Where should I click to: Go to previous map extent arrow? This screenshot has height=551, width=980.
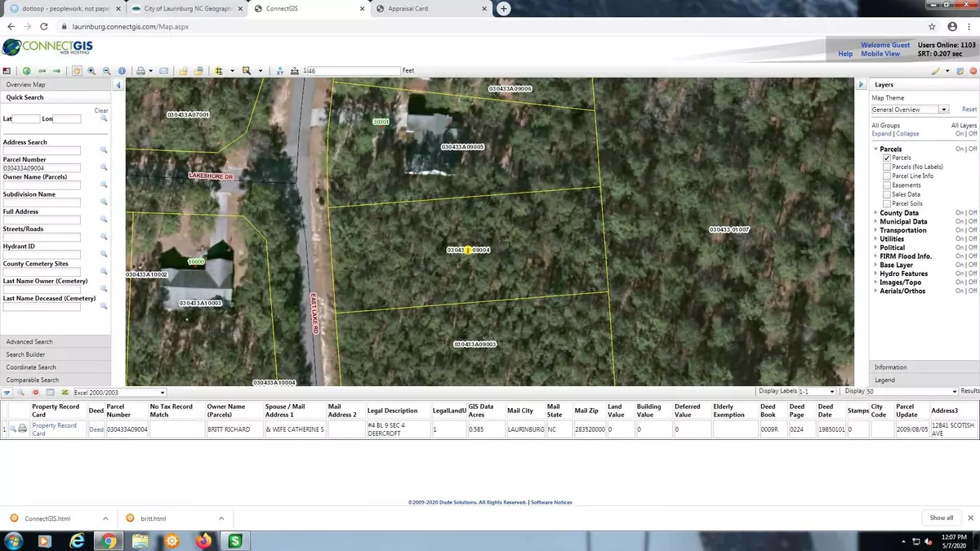point(42,71)
